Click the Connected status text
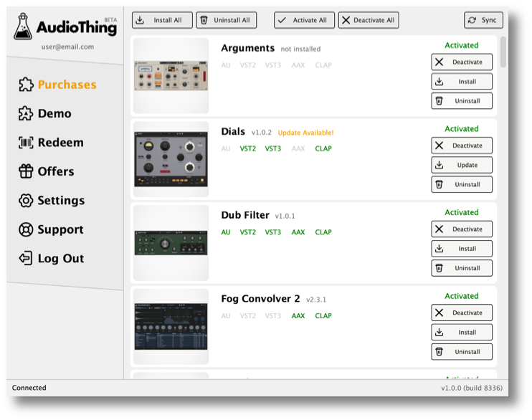Screen dimensions: 532x420 29,388
